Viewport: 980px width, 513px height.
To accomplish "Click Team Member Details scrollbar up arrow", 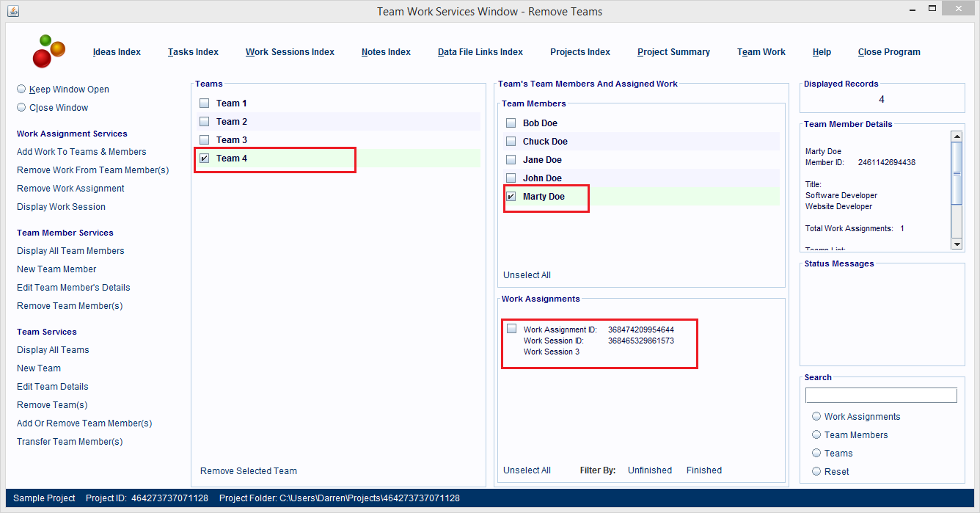I will 957,137.
